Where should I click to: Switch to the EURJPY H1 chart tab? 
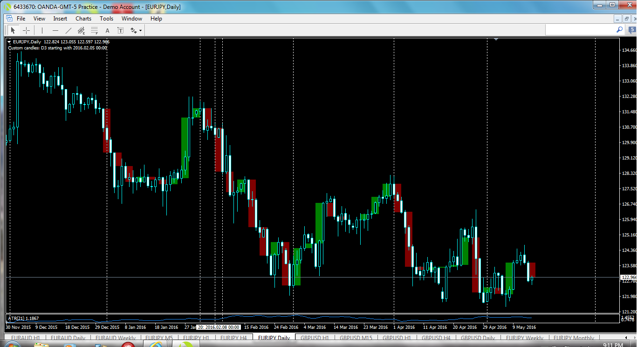point(196,338)
